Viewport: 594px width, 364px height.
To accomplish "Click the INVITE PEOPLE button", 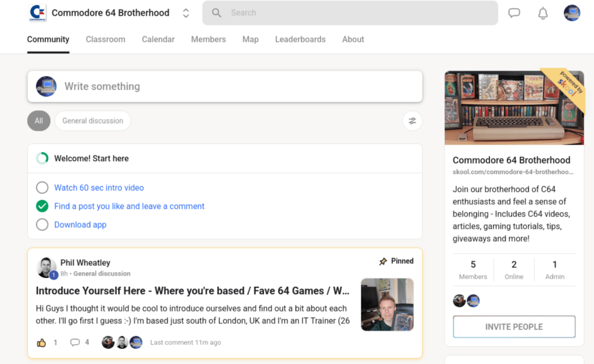I will 514,327.
